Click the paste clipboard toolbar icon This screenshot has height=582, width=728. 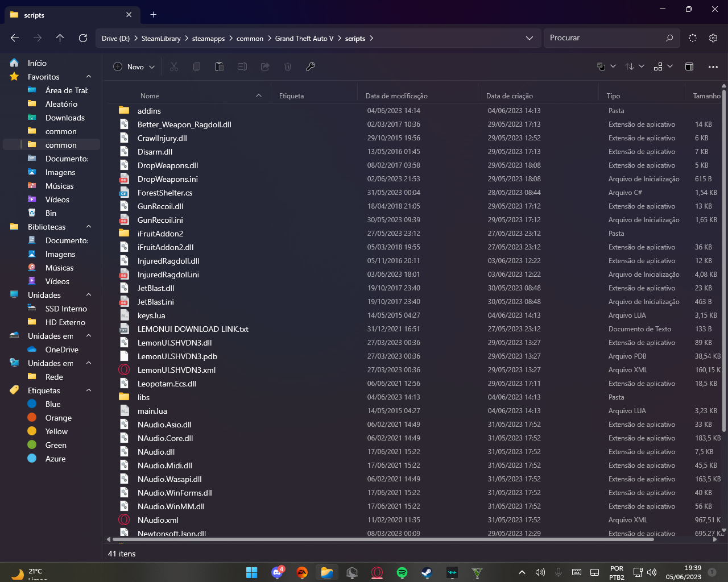pos(220,66)
